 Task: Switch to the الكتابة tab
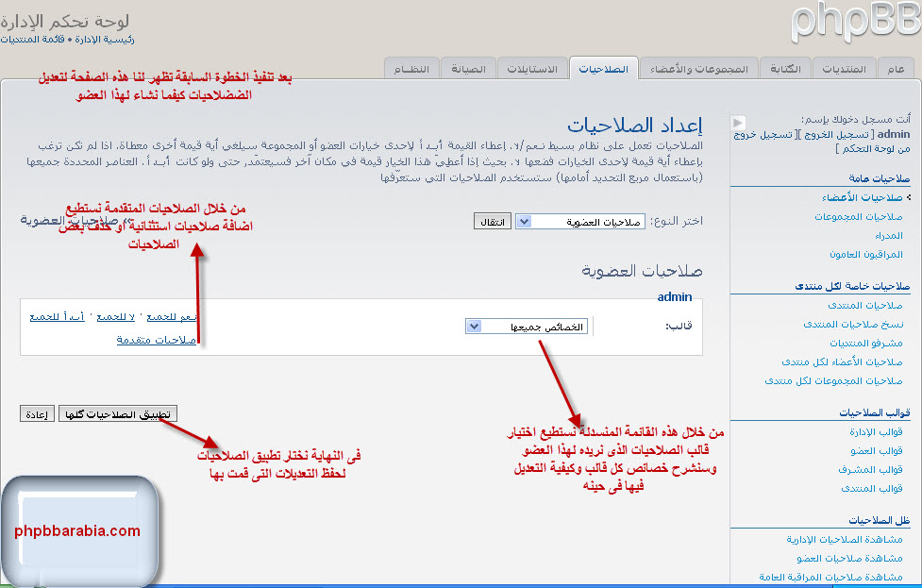click(785, 69)
